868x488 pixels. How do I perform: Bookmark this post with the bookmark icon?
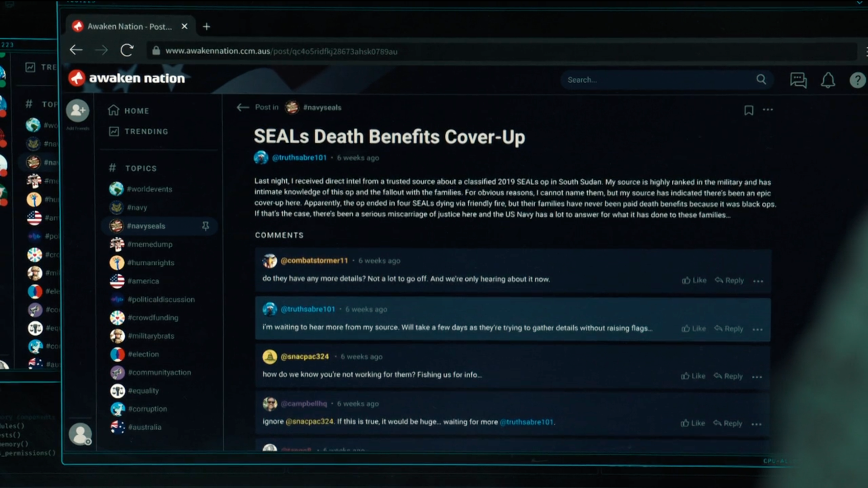749,110
